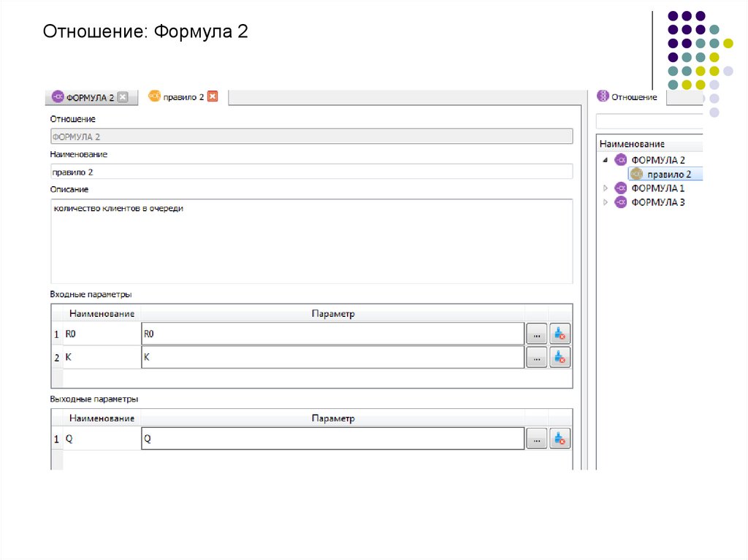
Task: Collapse the ФОРМУЛА 2 tree node
Action: pyautogui.click(x=606, y=161)
